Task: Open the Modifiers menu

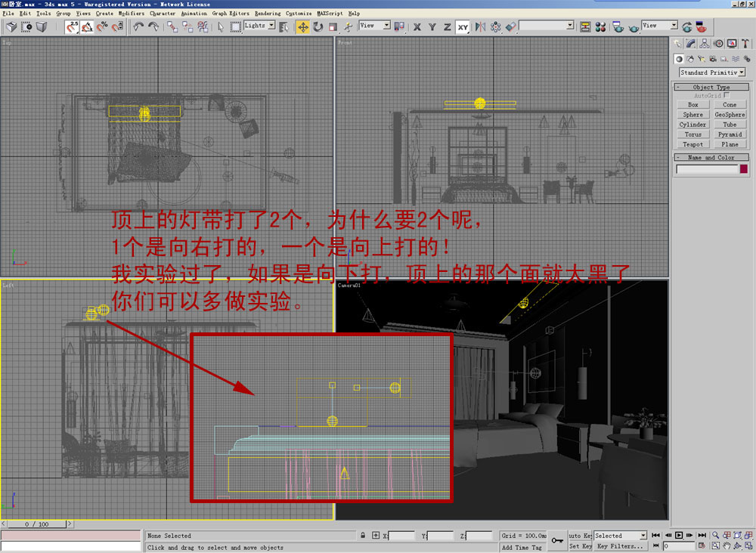Action: (x=131, y=14)
